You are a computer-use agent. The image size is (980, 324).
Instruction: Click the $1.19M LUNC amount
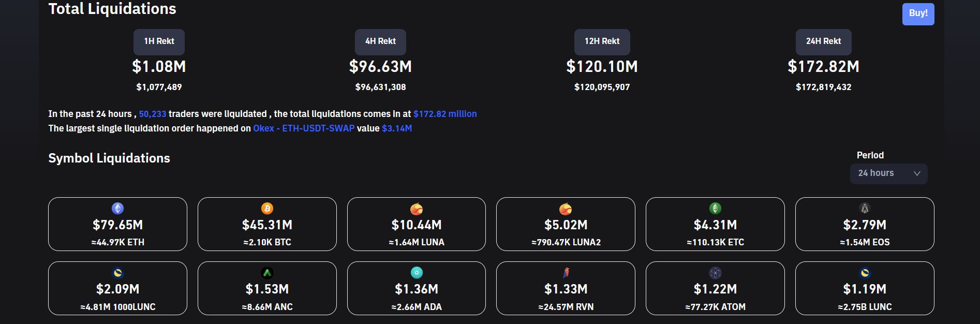[x=865, y=289]
